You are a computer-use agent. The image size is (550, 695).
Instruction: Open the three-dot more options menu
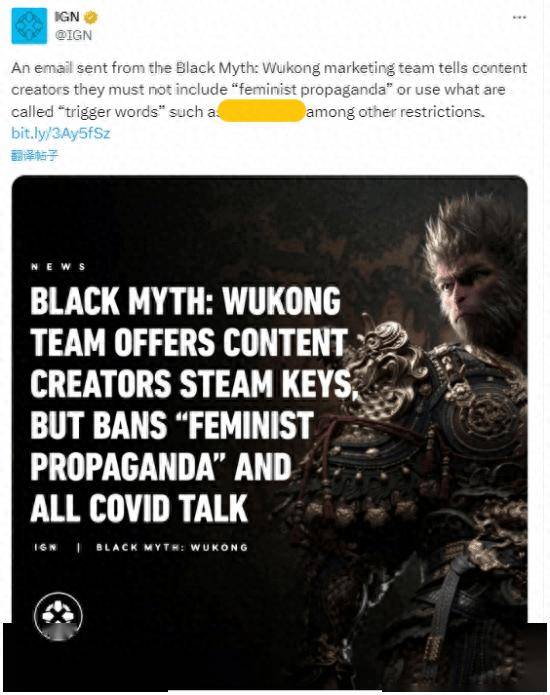click(x=519, y=17)
